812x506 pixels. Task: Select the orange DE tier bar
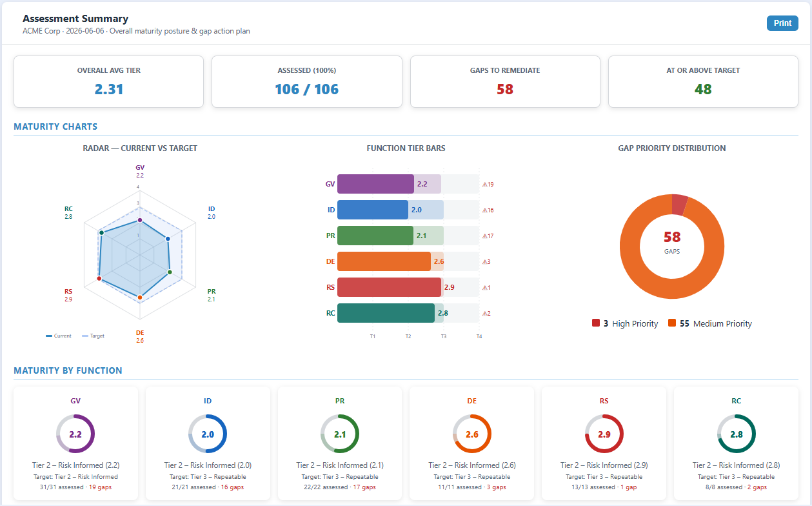pyautogui.click(x=384, y=261)
